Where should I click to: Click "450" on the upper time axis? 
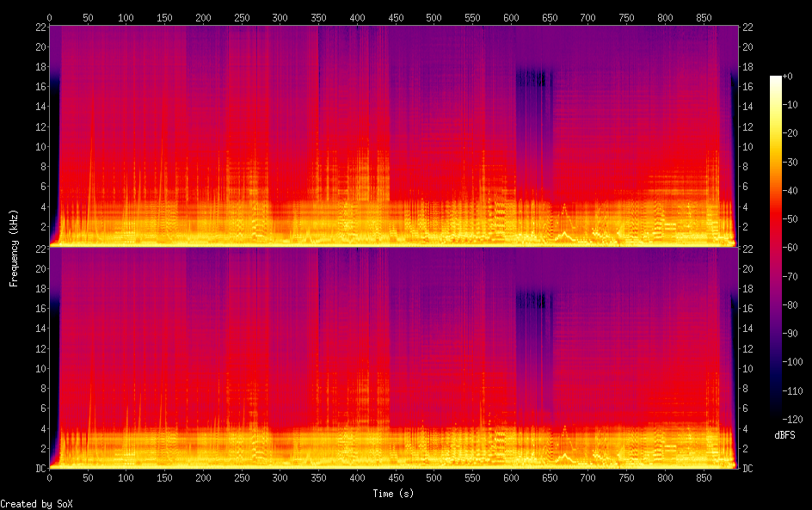coord(396,17)
